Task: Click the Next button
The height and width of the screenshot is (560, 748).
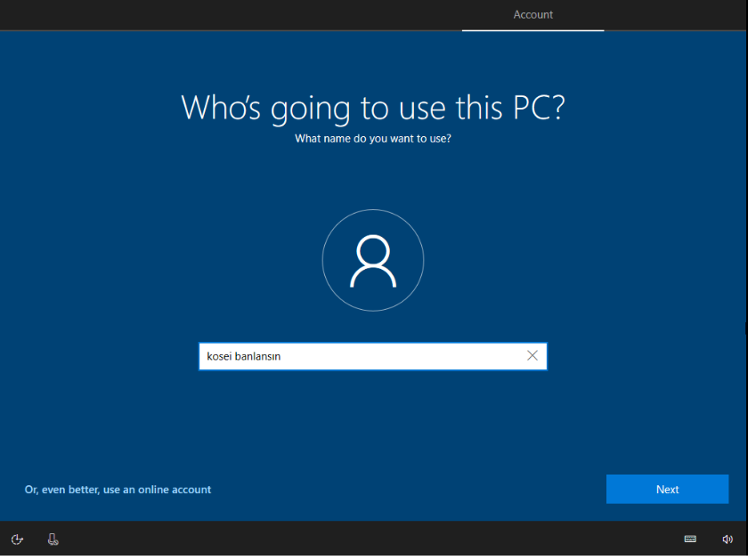Action: (667, 489)
